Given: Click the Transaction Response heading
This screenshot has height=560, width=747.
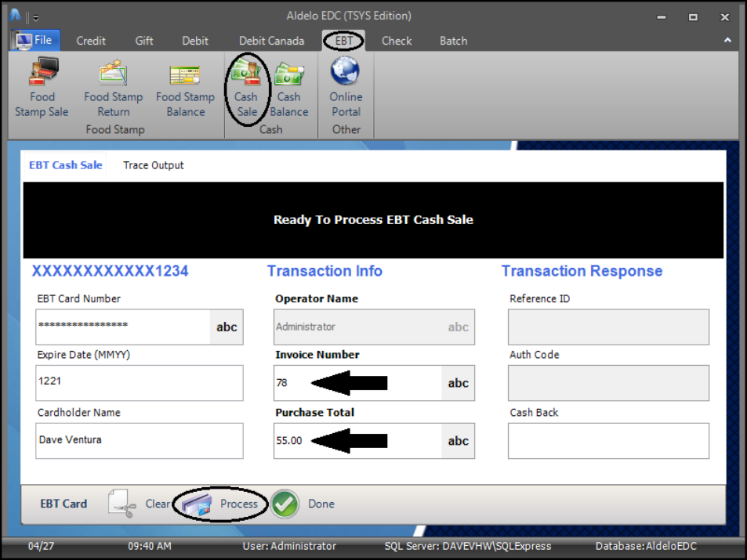Looking at the screenshot, I should pos(582,271).
